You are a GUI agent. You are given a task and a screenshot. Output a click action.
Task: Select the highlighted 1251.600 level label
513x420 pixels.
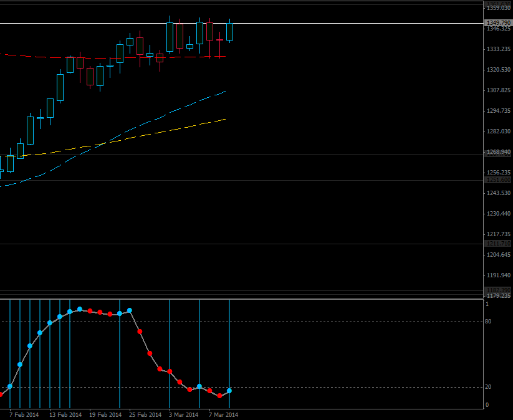click(x=498, y=180)
